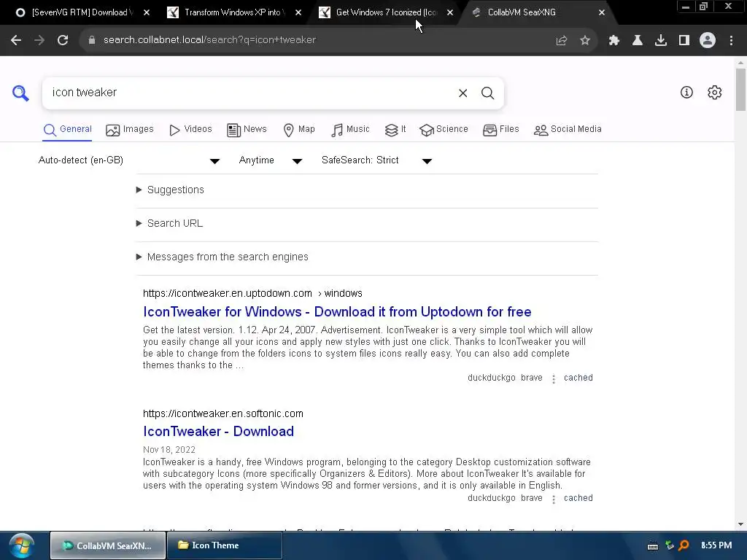Share this page via share icon
Image resolution: width=747 pixels, height=560 pixels.
click(562, 40)
